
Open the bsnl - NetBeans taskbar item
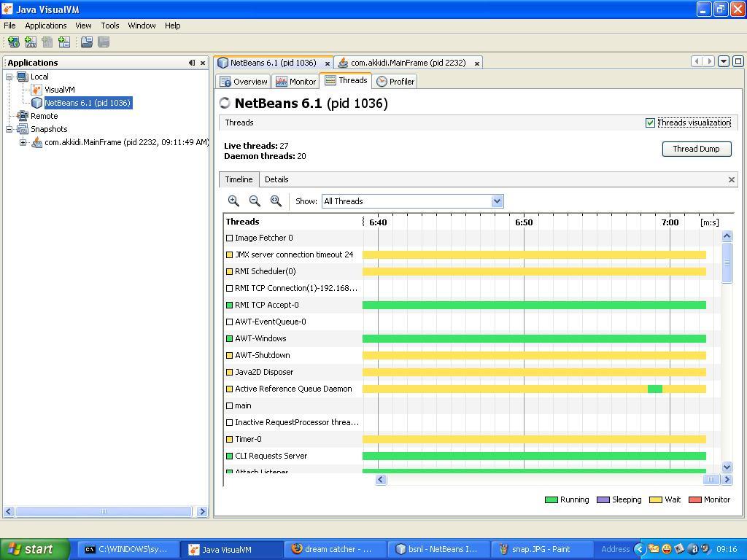(x=438, y=550)
